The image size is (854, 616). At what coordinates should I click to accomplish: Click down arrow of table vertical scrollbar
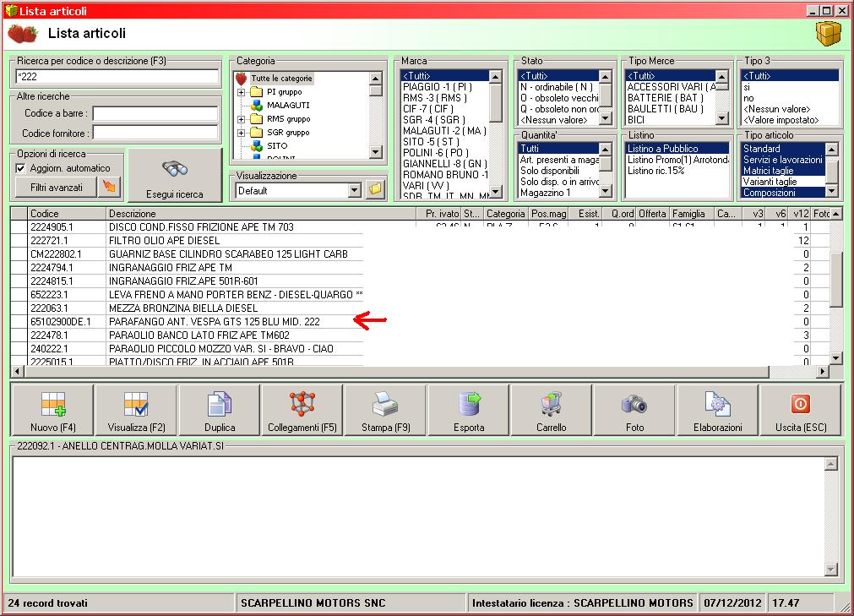(x=836, y=358)
